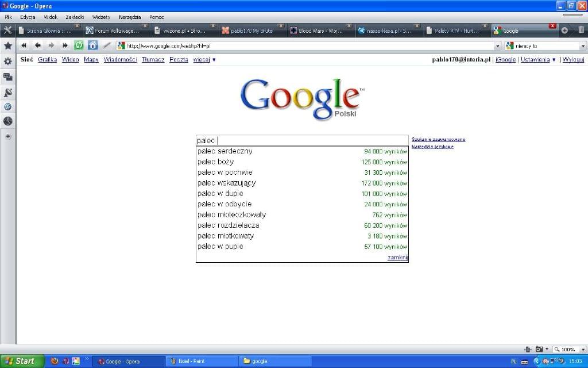Open the Edycja menu
The height and width of the screenshot is (368, 588).
click(x=28, y=17)
